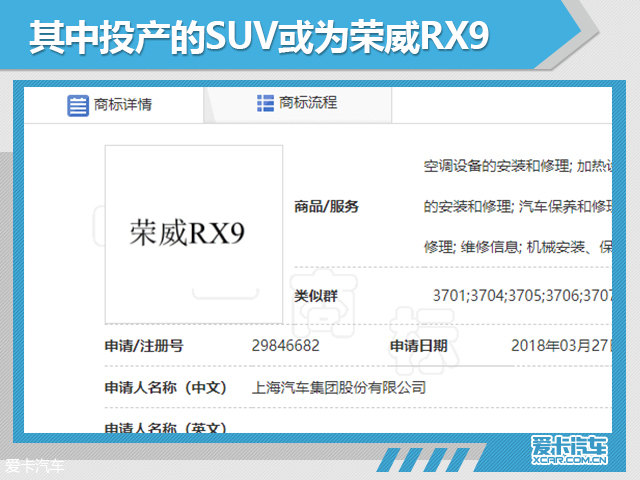Click the 申请/注册号 label

[144, 346]
